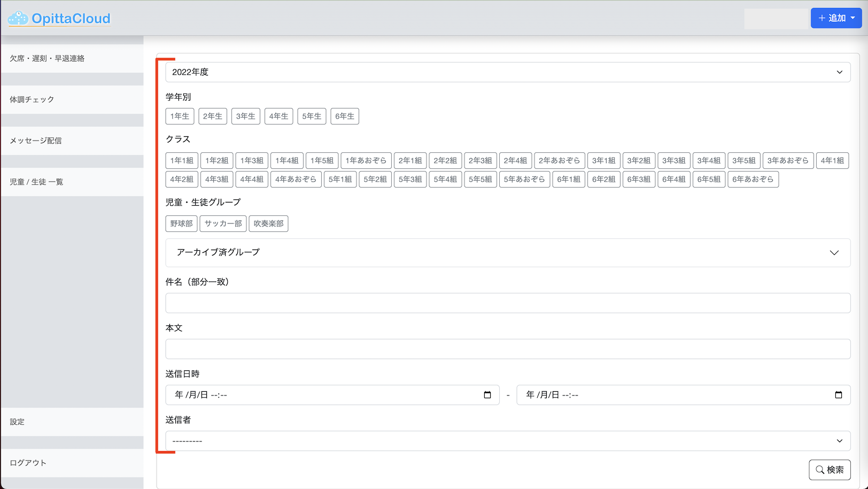868x489 pixels.
Task: Select class 1年2組
Action: tap(217, 160)
